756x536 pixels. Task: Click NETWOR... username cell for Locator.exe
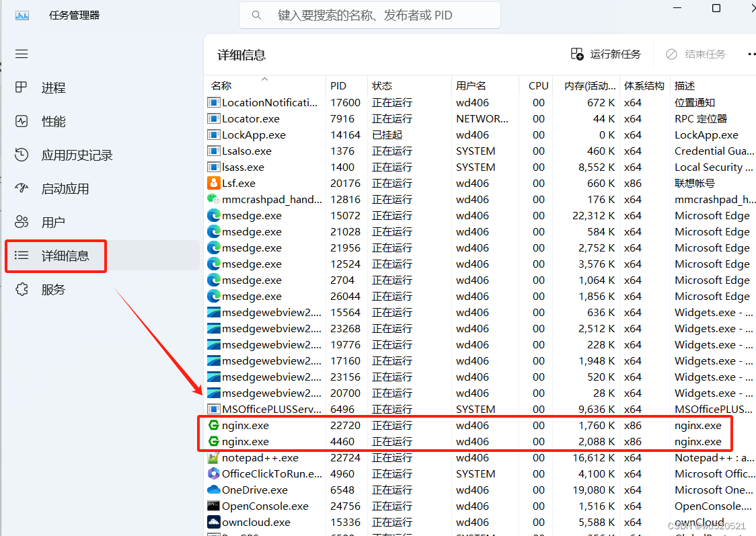(482, 118)
